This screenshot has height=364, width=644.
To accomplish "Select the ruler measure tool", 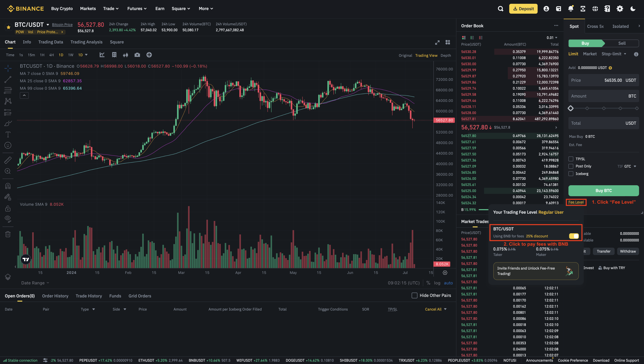I will pyautogui.click(x=8, y=160).
